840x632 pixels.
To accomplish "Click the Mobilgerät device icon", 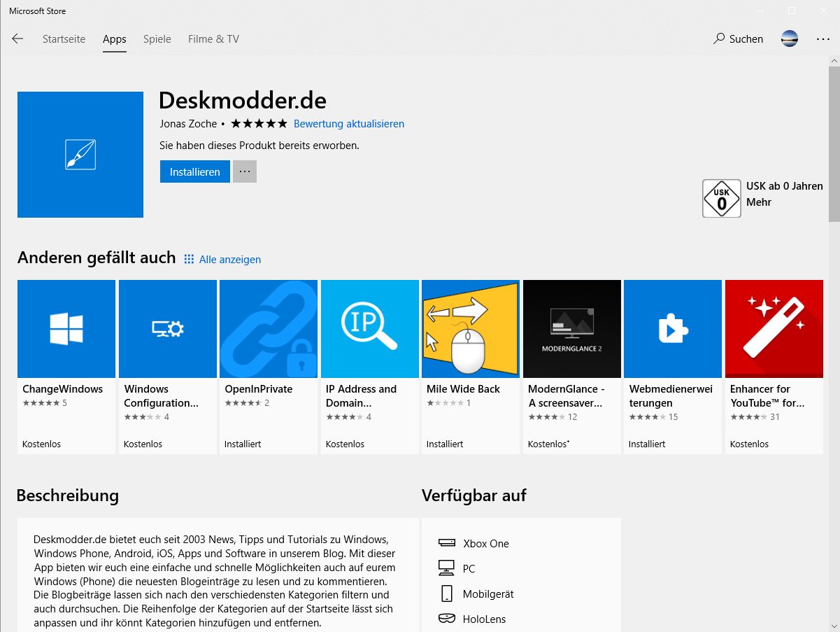I will coord(446,594).
